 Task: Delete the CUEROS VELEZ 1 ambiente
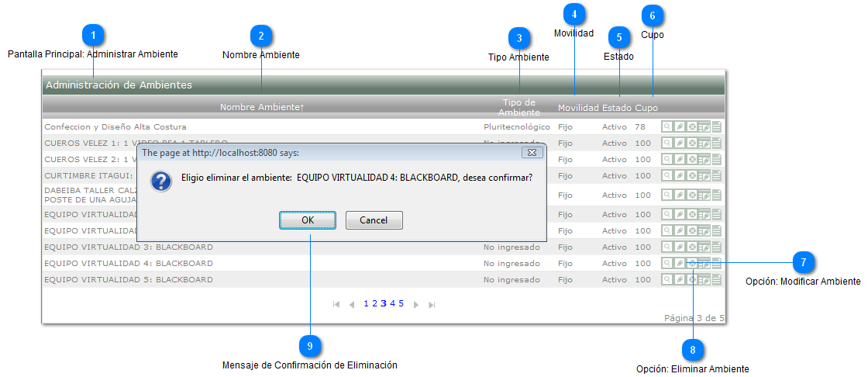click(691, 143)
